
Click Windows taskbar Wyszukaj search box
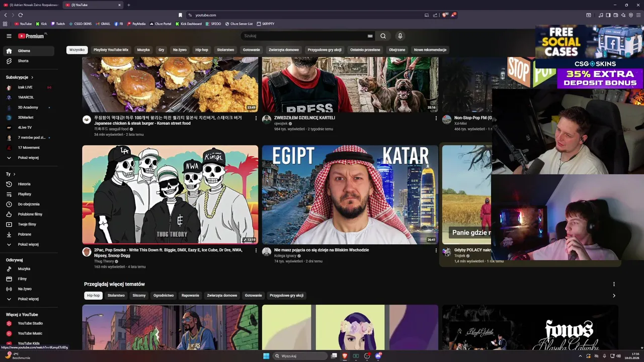(x=300, y=356)
